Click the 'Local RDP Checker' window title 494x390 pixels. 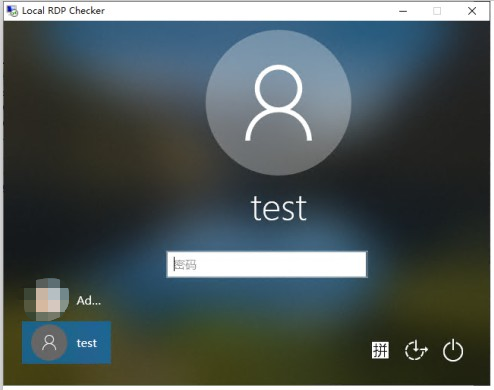click(63, 11)
